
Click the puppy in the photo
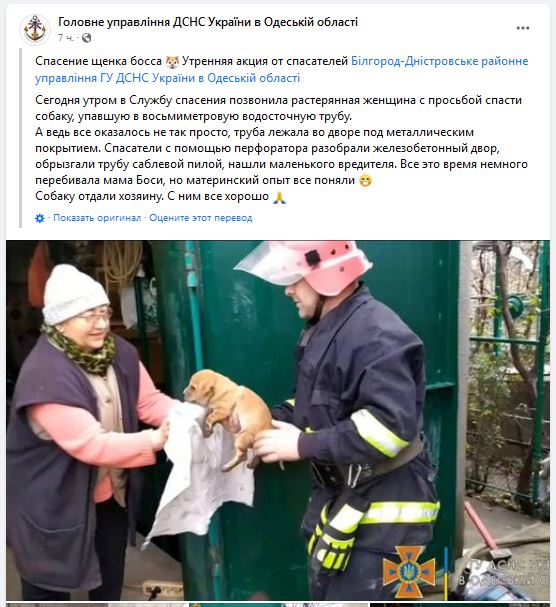(x=227, y=414)
